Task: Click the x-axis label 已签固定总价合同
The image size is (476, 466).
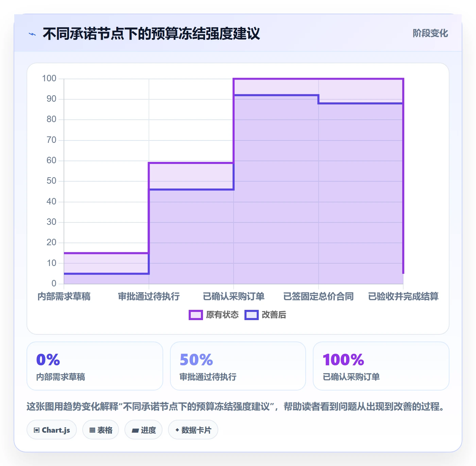Action: click(319, 297)
